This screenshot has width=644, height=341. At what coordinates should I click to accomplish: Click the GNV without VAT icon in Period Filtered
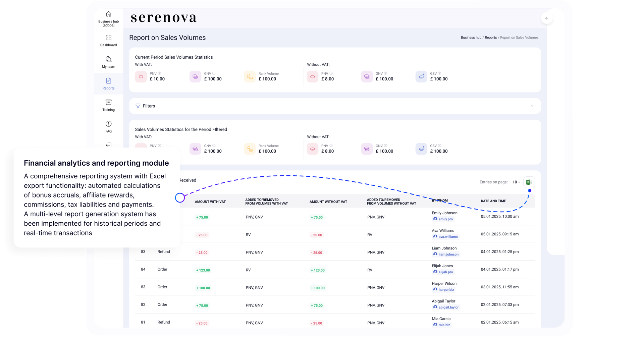367,149
